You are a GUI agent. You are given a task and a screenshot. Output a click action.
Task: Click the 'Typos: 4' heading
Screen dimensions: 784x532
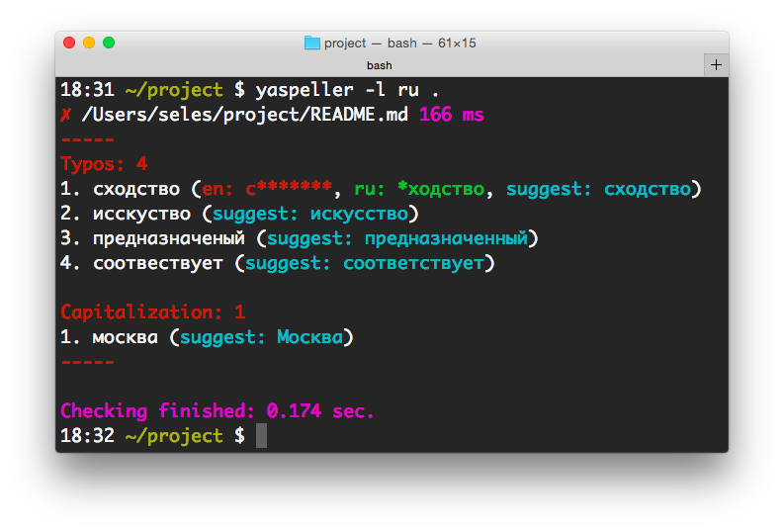(x=104, y=164)
